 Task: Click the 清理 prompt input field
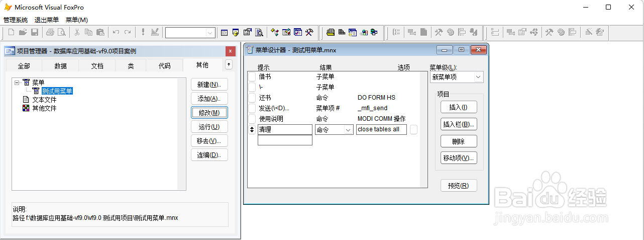click(x=285, y=130)
